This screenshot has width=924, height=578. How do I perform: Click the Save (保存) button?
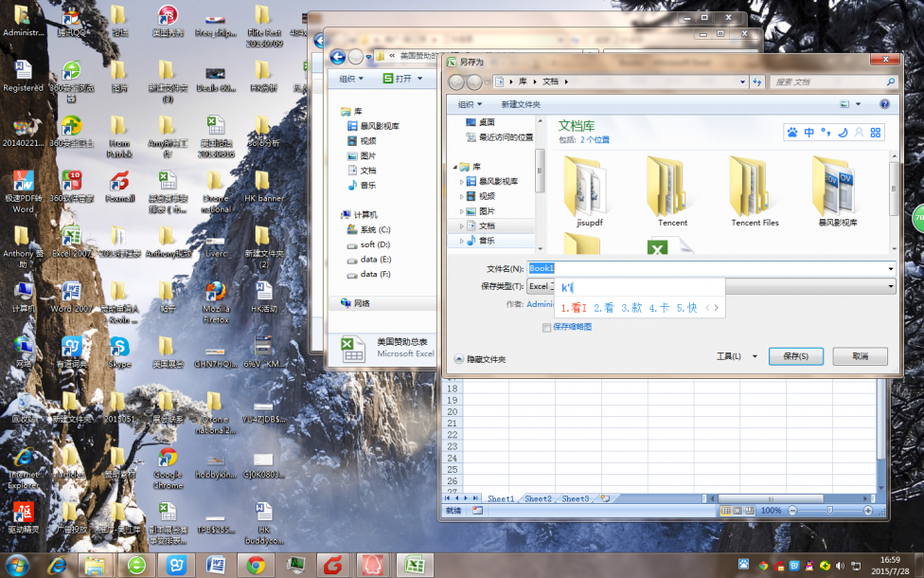789,356
